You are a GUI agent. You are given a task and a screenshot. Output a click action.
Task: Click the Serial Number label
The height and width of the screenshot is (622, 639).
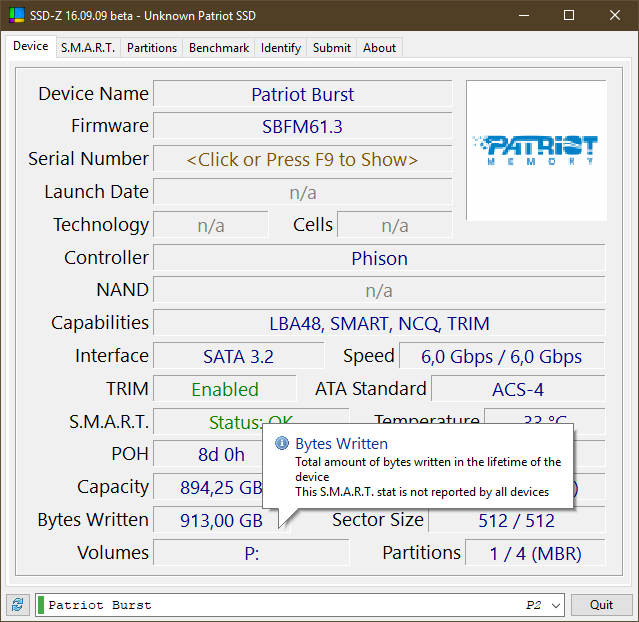click(x=88, y=159)
